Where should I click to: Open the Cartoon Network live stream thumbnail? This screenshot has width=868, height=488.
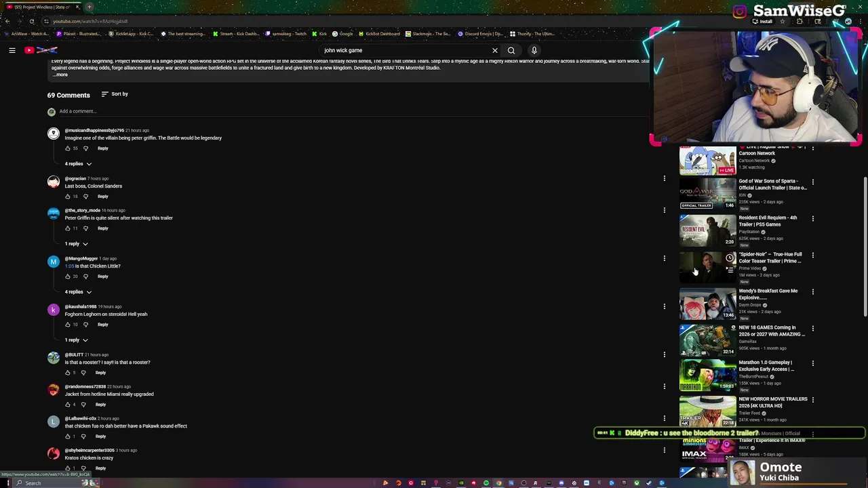coord(707,161)
